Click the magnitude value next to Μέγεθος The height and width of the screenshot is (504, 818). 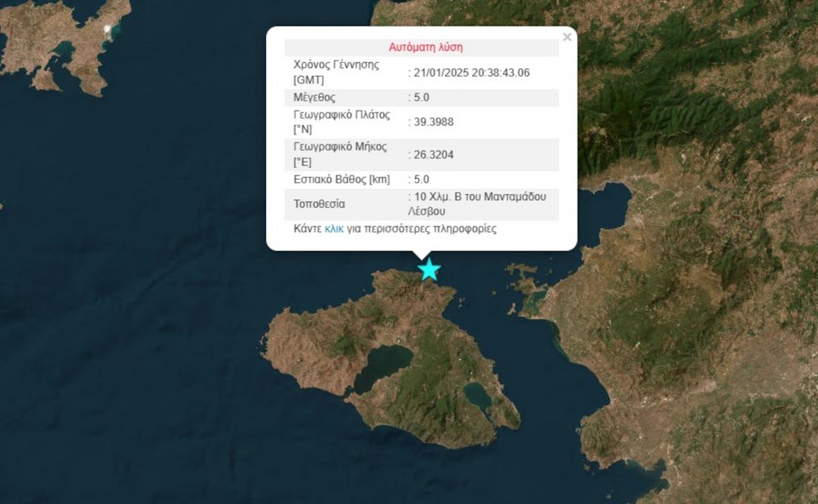point(420,97)
